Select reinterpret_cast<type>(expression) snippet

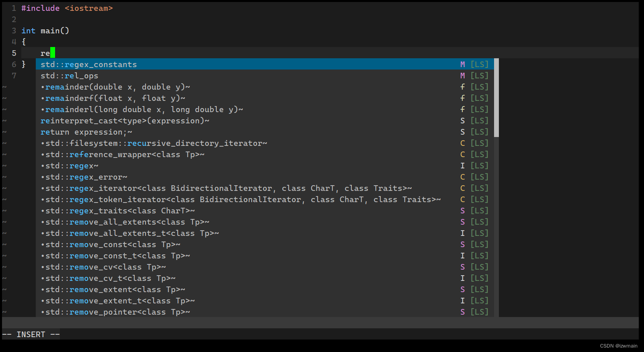click(265, 121)
